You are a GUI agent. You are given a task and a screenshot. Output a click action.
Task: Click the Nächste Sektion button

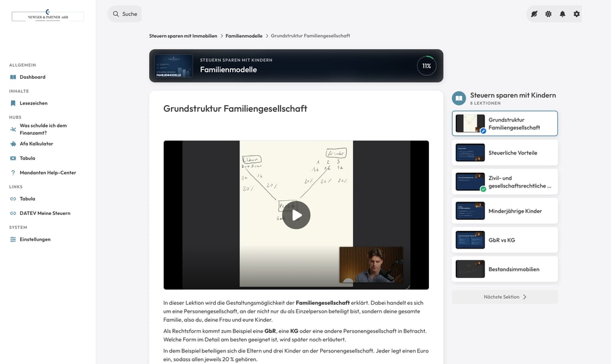[x=505, y=297]
